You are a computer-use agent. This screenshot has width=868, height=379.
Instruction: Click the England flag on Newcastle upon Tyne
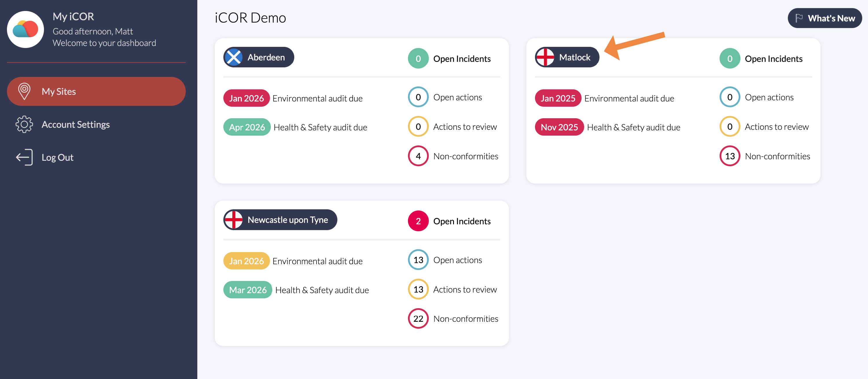pos(234,220)
